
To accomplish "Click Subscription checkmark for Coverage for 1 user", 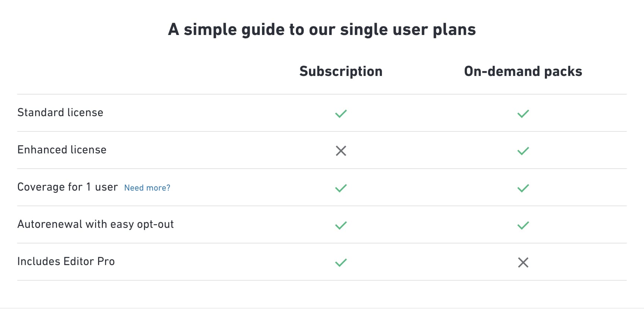I will click(341, 188).
